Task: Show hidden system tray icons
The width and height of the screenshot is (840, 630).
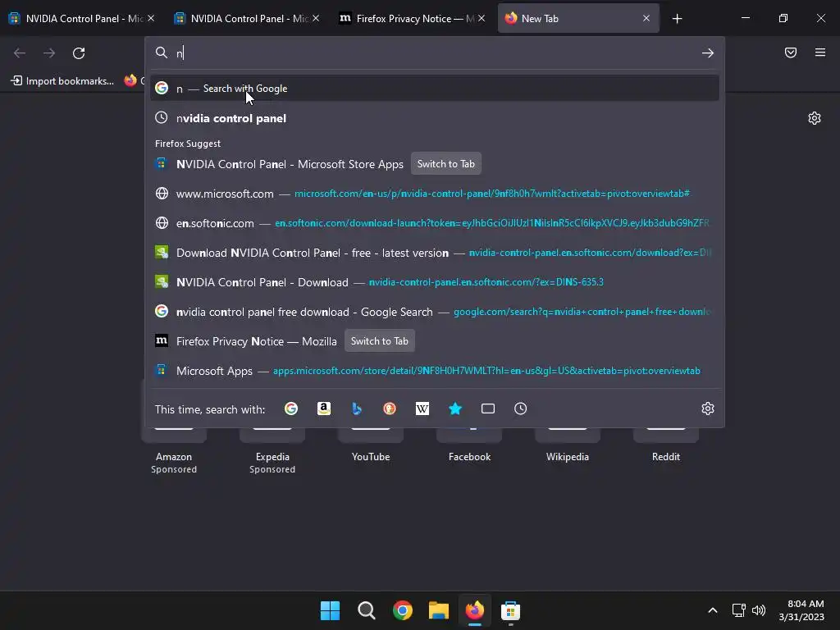Action: 713,610
